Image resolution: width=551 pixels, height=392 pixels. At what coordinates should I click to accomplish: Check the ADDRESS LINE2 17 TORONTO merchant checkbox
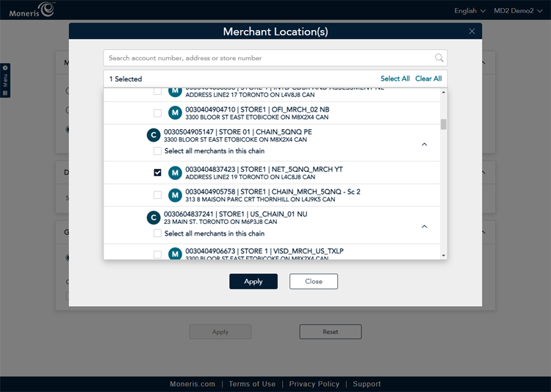pyautogui.click(x=157, y=91)
